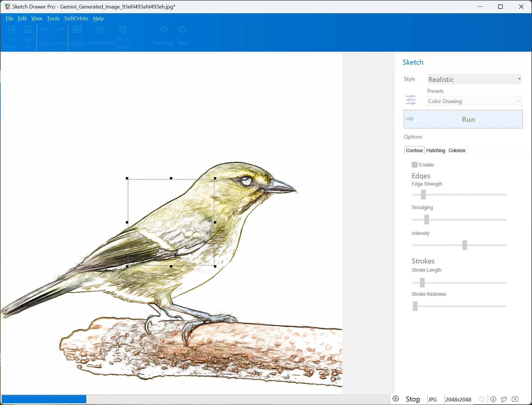This screenshot has width=532, height=405.
Task: Click the Add File(s) toolbar icon
Action: pyautogui.click(x=12, y=30)
